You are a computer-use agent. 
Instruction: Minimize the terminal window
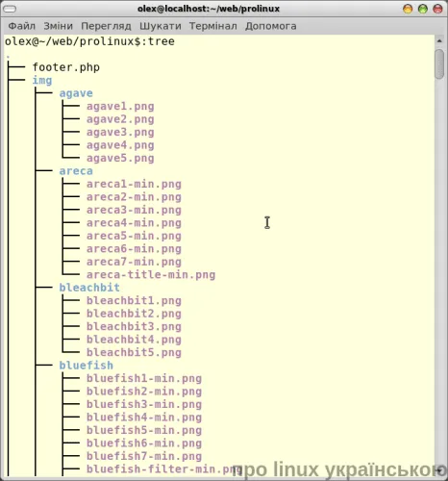pyautogui.click(x=408, y=9)
